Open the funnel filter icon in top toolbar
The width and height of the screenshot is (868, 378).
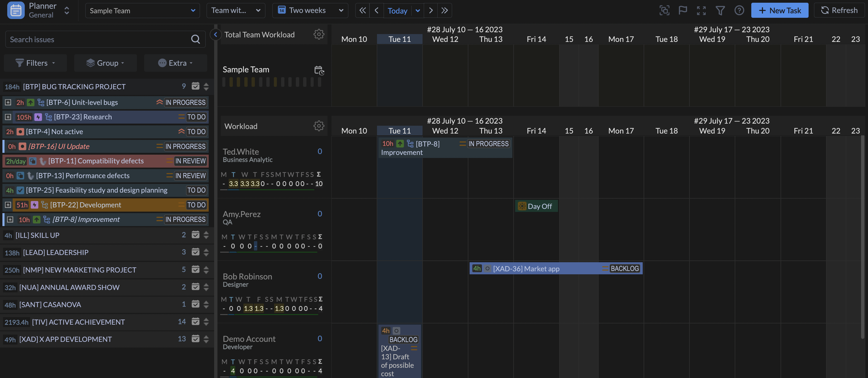(720, 11)
